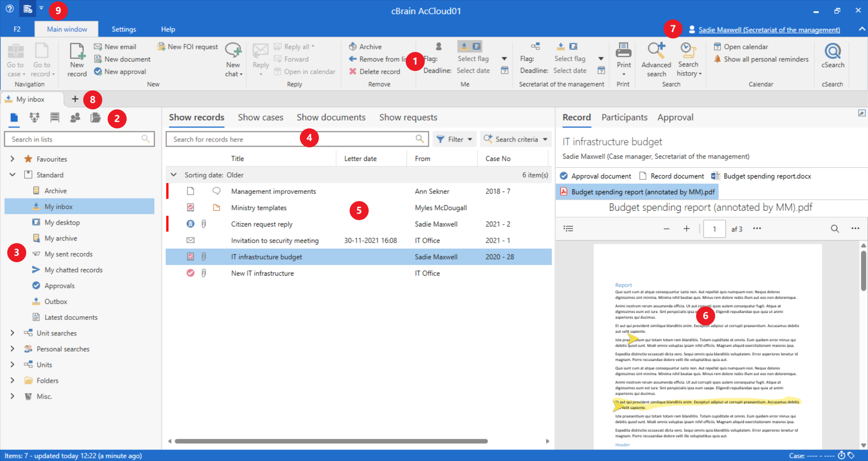Open the Filter dropdown
The image size is (868, 461).
point(455,139)
